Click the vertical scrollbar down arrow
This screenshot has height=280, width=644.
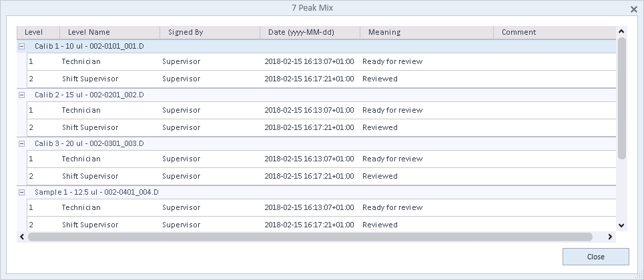(621, 225)
